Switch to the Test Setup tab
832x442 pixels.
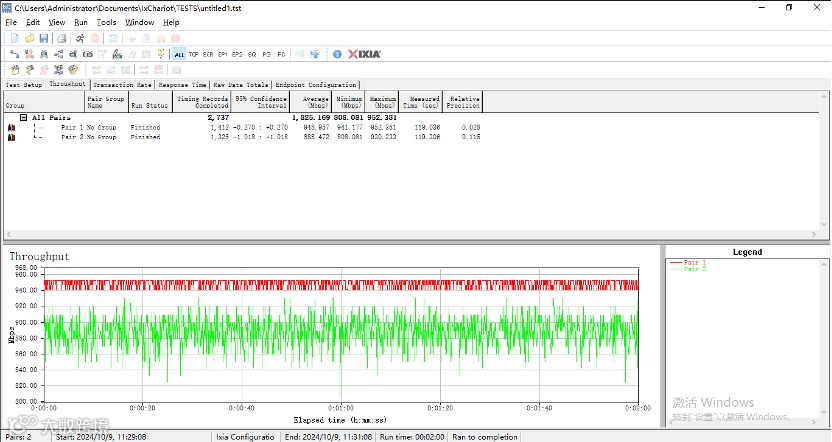pos(24,85)
